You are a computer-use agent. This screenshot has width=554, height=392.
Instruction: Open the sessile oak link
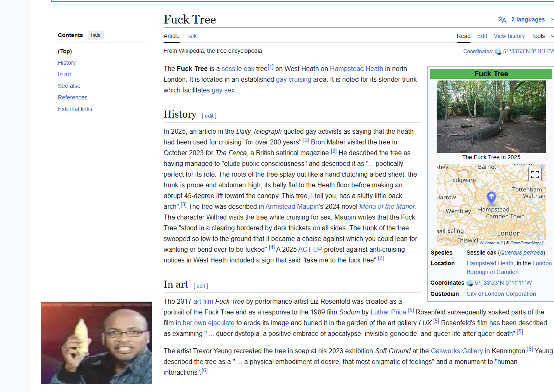238,69
